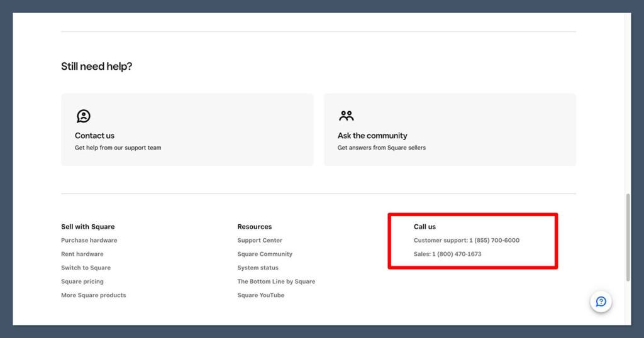The width and height of the screenshot is (644, 338).
Task: Select Switch to Square link
Action: tap(86, 268)
